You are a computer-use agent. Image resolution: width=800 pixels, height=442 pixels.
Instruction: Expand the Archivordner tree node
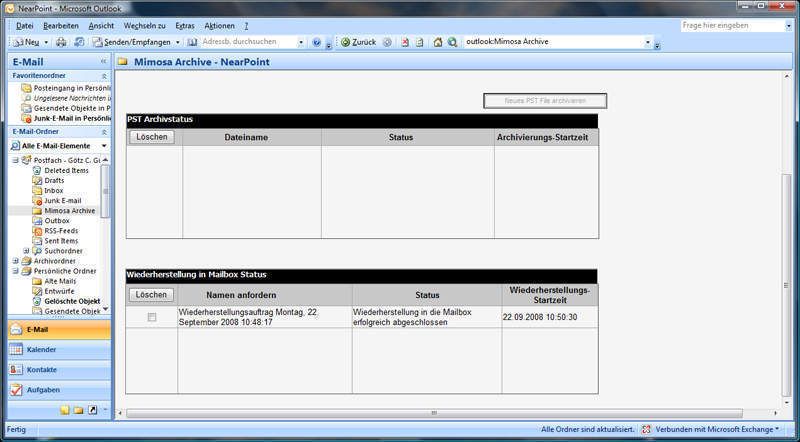tap(15, 261)
